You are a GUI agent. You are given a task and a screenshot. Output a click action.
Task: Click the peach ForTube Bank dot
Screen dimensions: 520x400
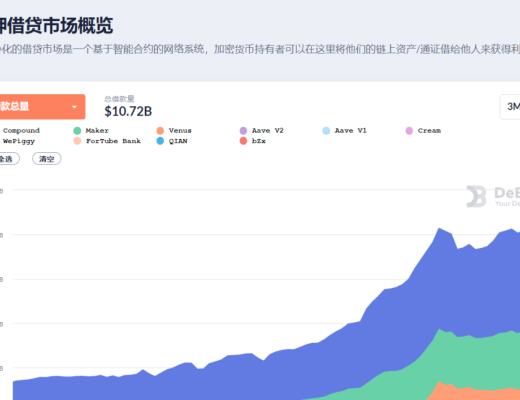pyautogui.click(x=77, y=141)
